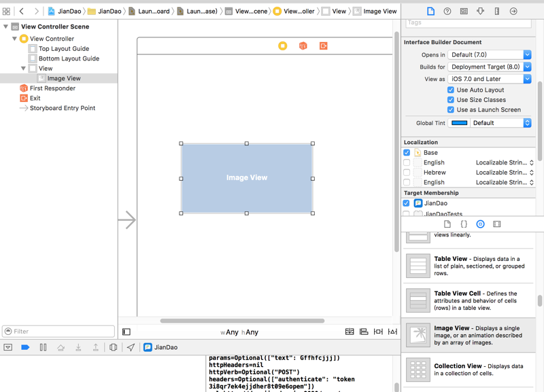Show the Media library
Screen dimensions: 544x392
497,224
